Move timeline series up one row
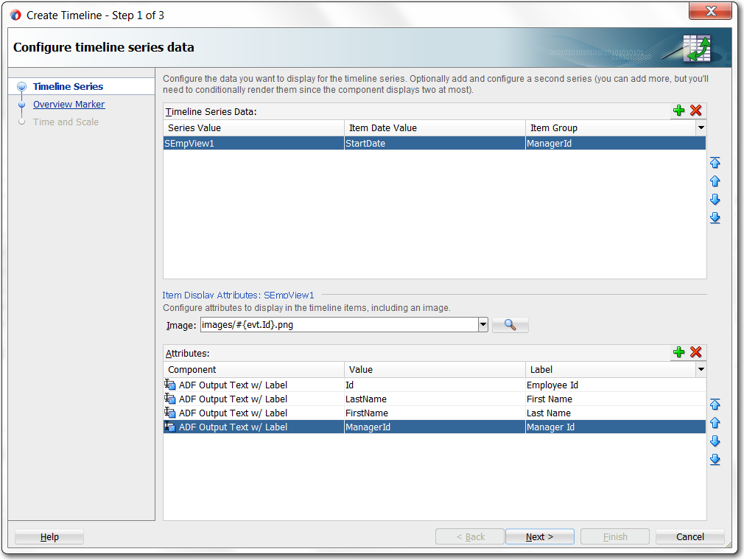 (x=715, y=181)
